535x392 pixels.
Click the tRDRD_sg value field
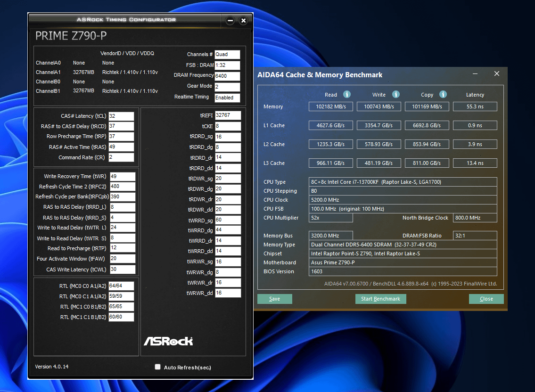[x=228, y=137]
